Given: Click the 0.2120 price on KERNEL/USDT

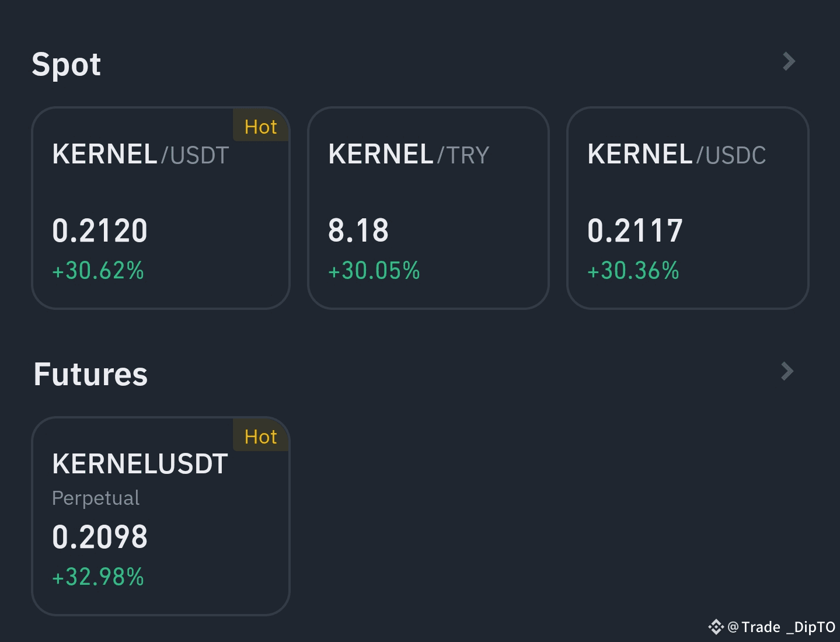Looking at the screenshot, I should [100, 231].
